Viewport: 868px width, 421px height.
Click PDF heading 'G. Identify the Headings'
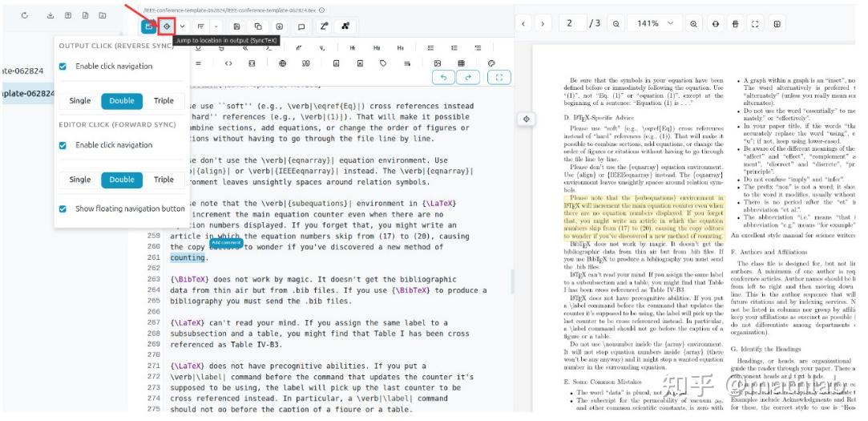pos(765,349)
